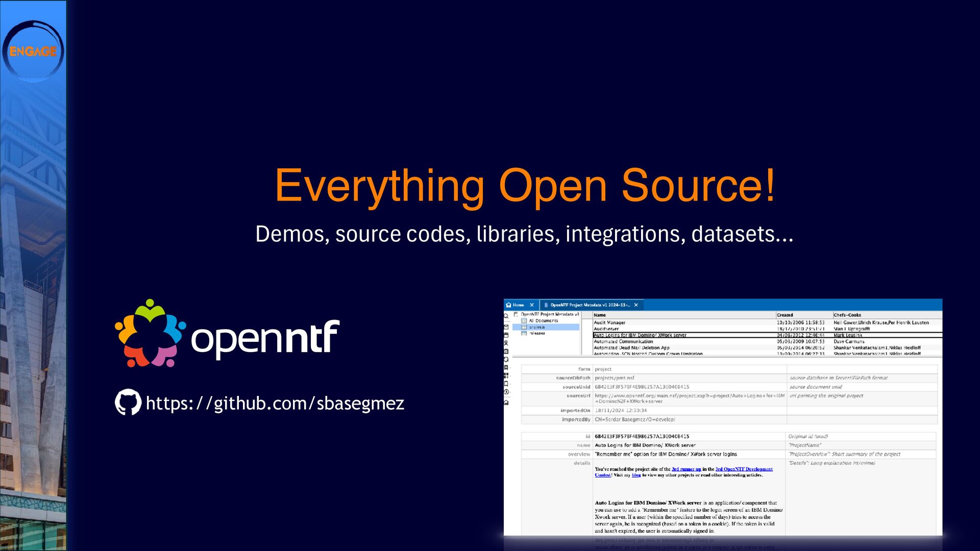The width and height of the screenshot is (980, 551).
Task: Open the sourceUrl openntf.org link text
Action: point(689,398)
